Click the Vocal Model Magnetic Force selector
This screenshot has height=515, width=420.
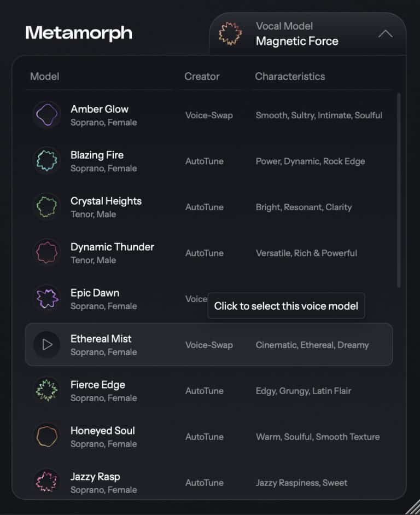(x=297, y=34)
